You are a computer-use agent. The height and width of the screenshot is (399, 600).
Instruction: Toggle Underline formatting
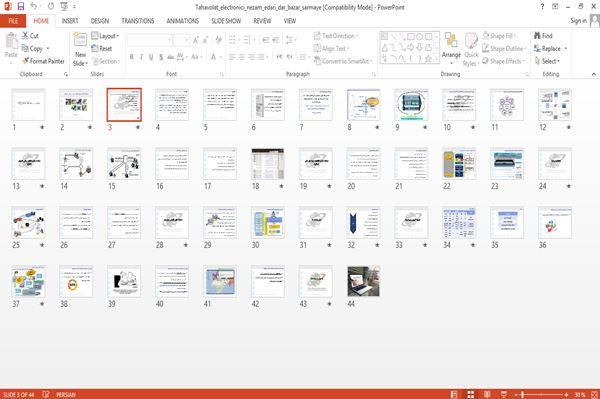(x=151, y=57)
